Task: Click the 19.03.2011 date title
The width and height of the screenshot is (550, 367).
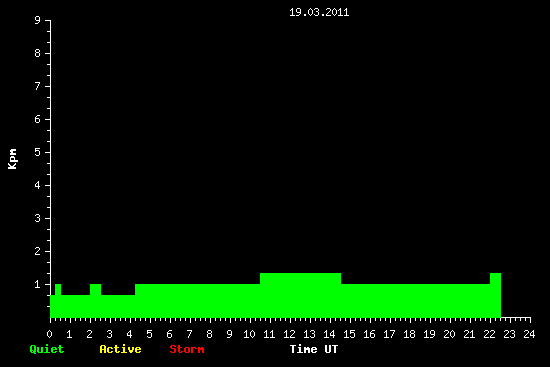Action: 319,12
